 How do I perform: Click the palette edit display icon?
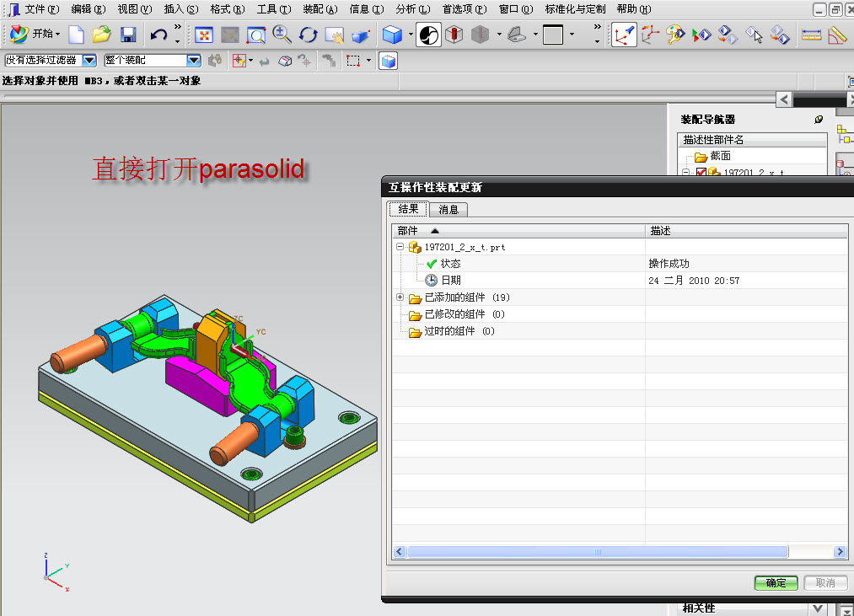point(675,35)
